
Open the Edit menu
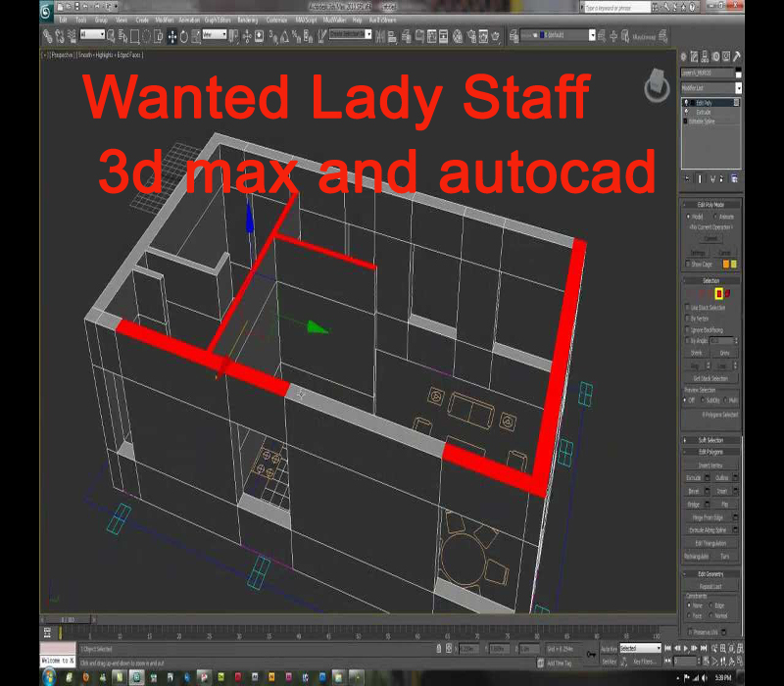tap(63, 20)
